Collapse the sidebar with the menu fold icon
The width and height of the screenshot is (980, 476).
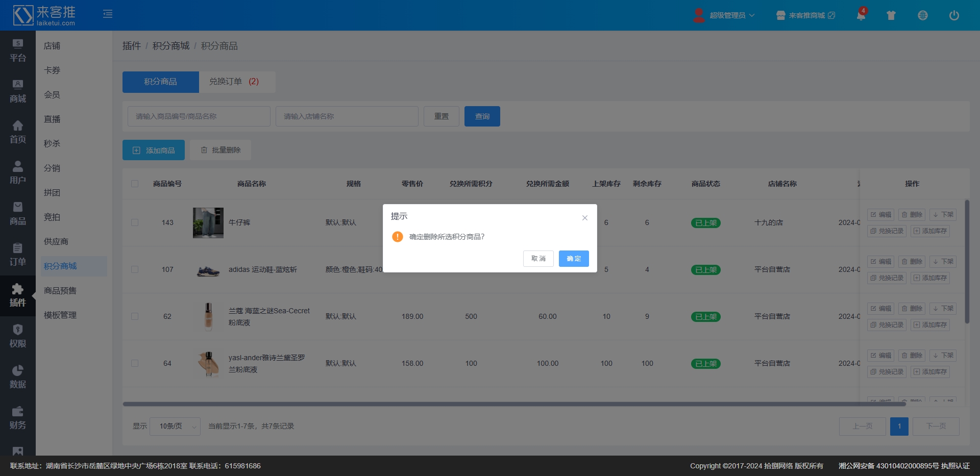108,14
